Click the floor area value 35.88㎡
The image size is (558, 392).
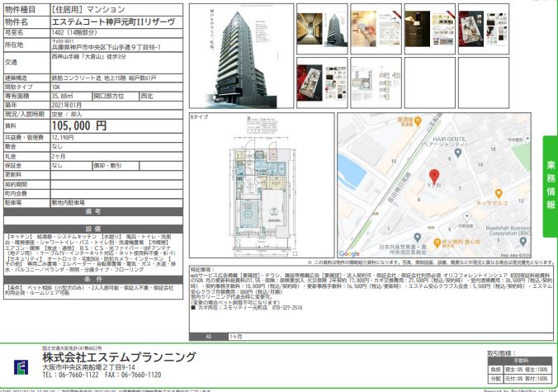click(x=62, y=96)
